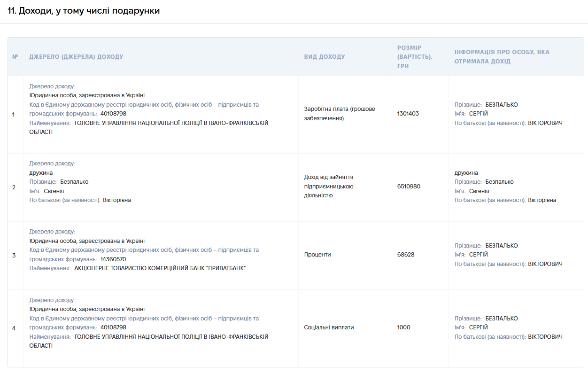The height and width of the screenshot is (374, 588).
Task: Click 'дружина' in row 2 recipient column
Action: [x=466, y=173]
